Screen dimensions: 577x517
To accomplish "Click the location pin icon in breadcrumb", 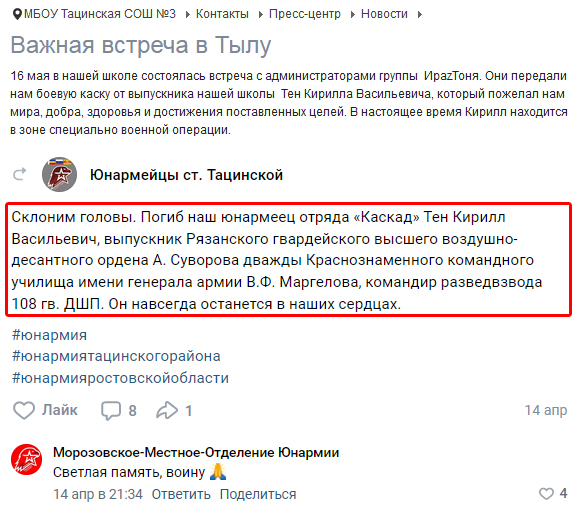I will pos(17,14).
